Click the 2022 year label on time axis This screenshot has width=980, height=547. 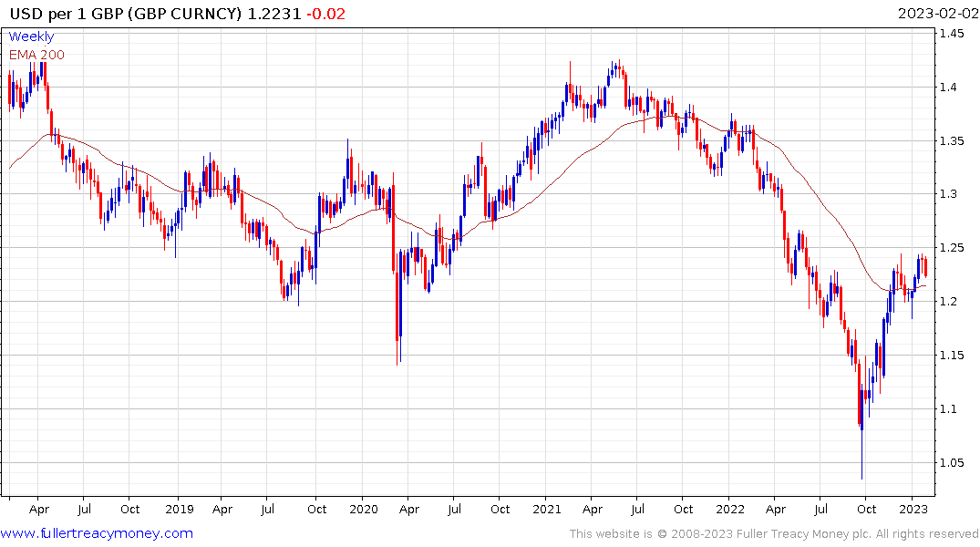point(730,510)
